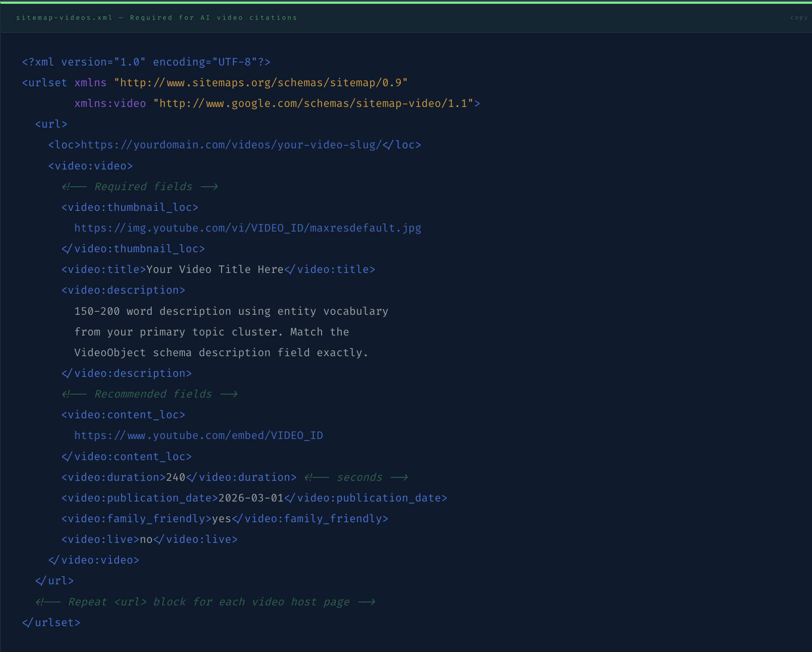Click the YouTube maxresdefault thumbnail URL
The width and height of the screenshot is (812, 652).
click(x=247, y=228)
